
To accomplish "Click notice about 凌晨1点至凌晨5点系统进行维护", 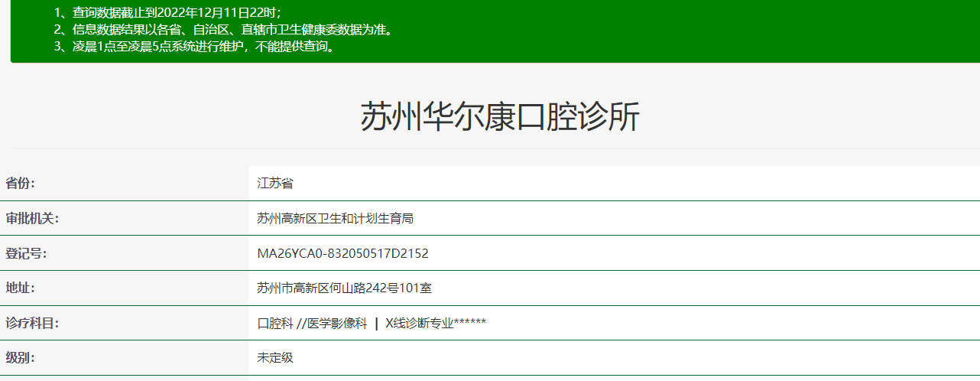I will click(x=195, y=47).
